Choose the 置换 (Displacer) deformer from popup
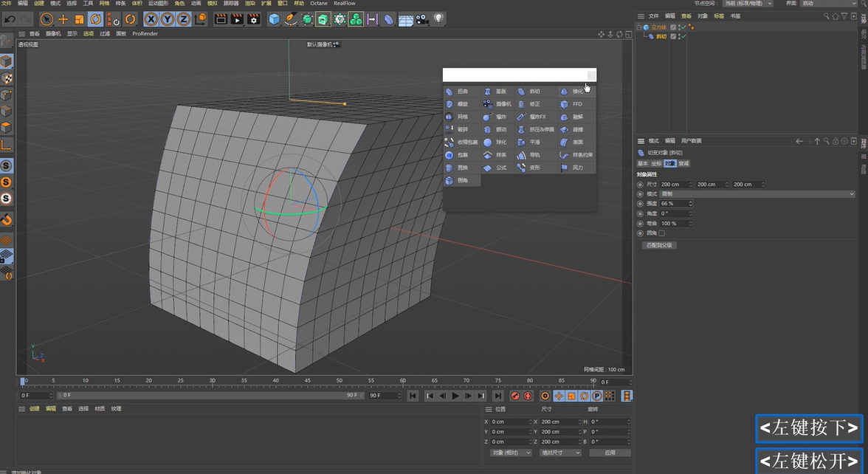Viewport: 868px width, 474px height. pos(462,168)
